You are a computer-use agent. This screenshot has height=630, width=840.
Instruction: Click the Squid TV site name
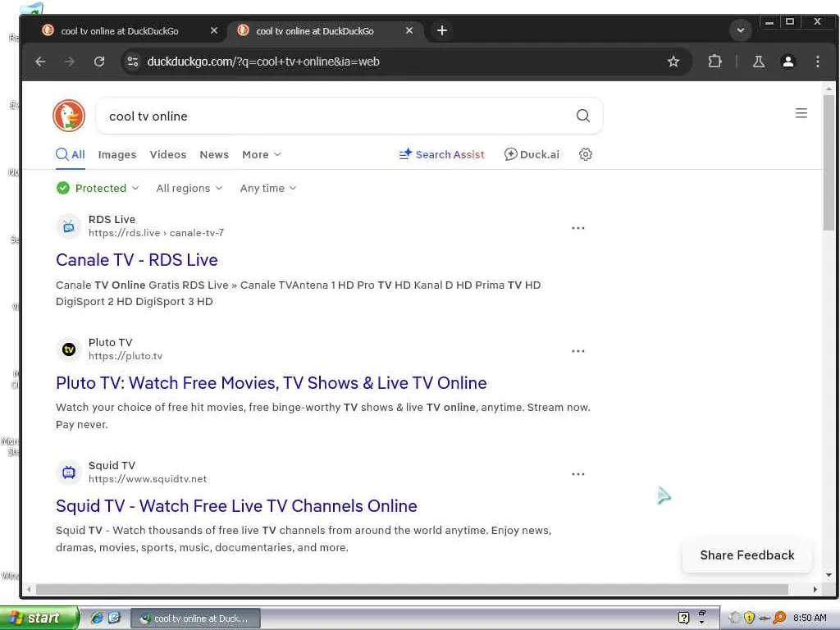coord(112,466)
